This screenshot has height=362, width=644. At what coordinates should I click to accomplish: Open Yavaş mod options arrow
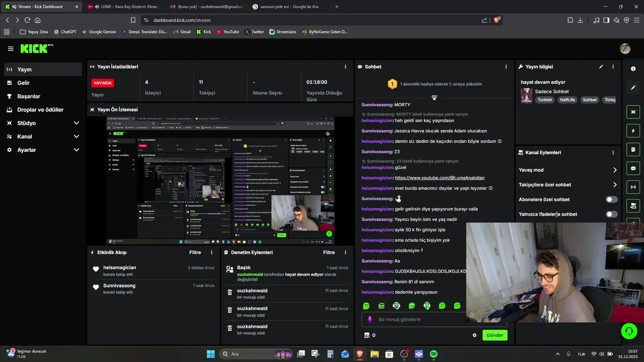[x=615, y=170]
